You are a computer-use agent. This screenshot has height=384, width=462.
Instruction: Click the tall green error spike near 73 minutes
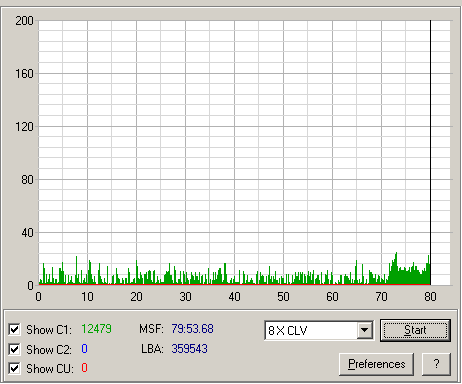pos(396,268)
